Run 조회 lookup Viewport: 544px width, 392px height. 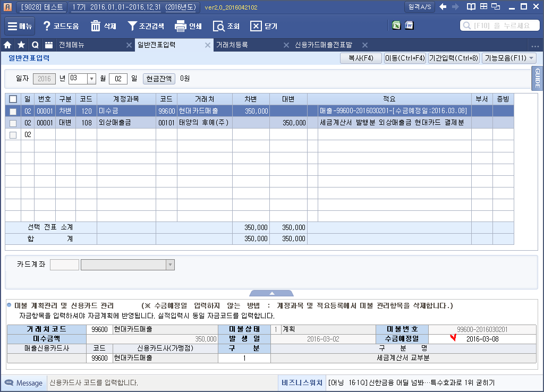226,26
